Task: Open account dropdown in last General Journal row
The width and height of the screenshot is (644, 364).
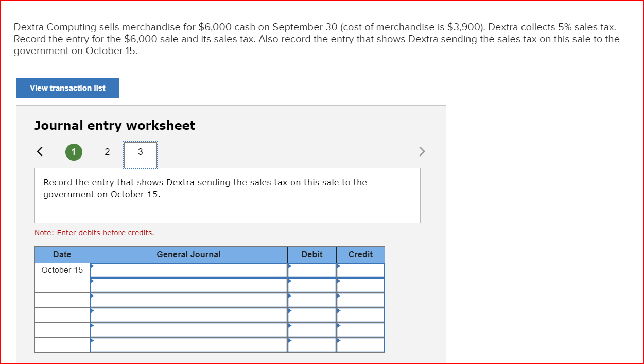Action: click(x=189, y=344)
